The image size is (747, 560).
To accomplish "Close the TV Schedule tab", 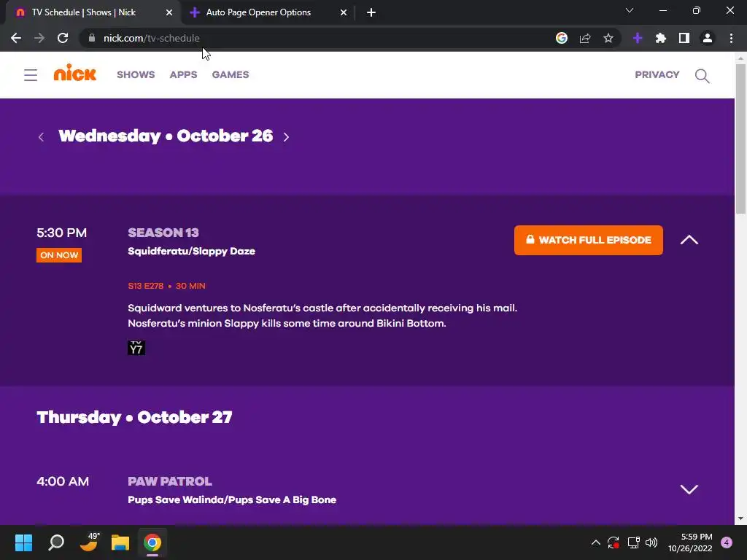I will pyautogui.click(x=169, y=12).
